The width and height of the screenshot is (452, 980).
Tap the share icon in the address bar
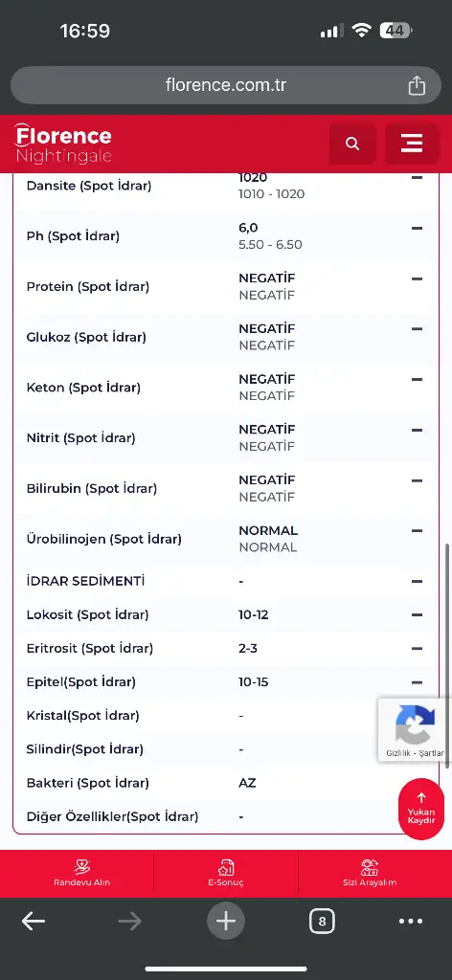tap(417, 85)
